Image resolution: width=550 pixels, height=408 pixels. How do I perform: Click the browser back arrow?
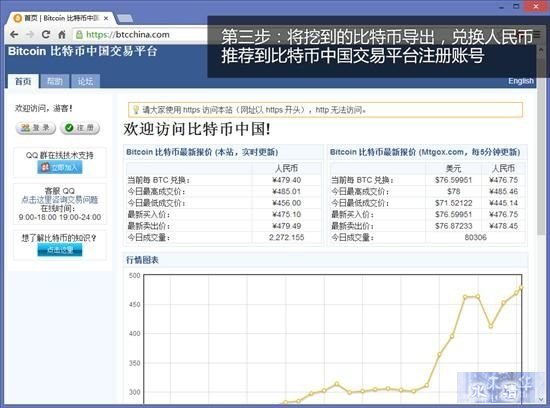coord(14,34)
